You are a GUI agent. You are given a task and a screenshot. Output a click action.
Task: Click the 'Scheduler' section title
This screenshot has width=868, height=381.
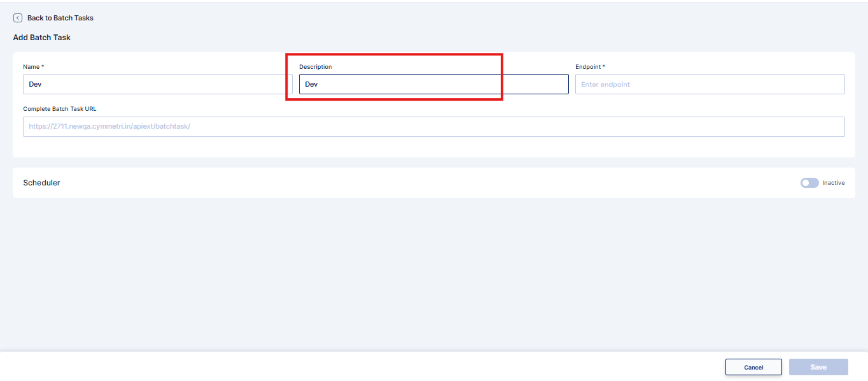[x=41, y=183]
